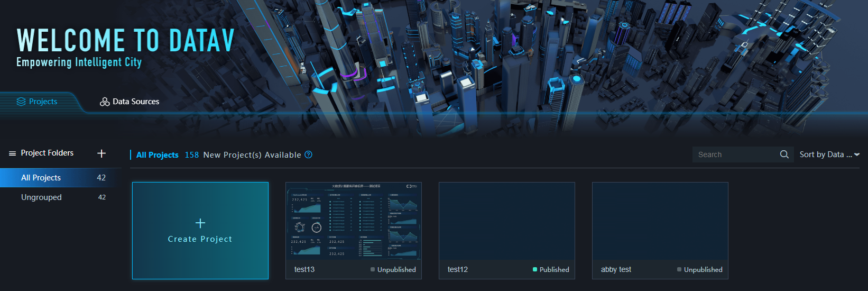Open the test13 project thumbnail
The width and height of the screenshot is (868, 291).
coord(354,221)
